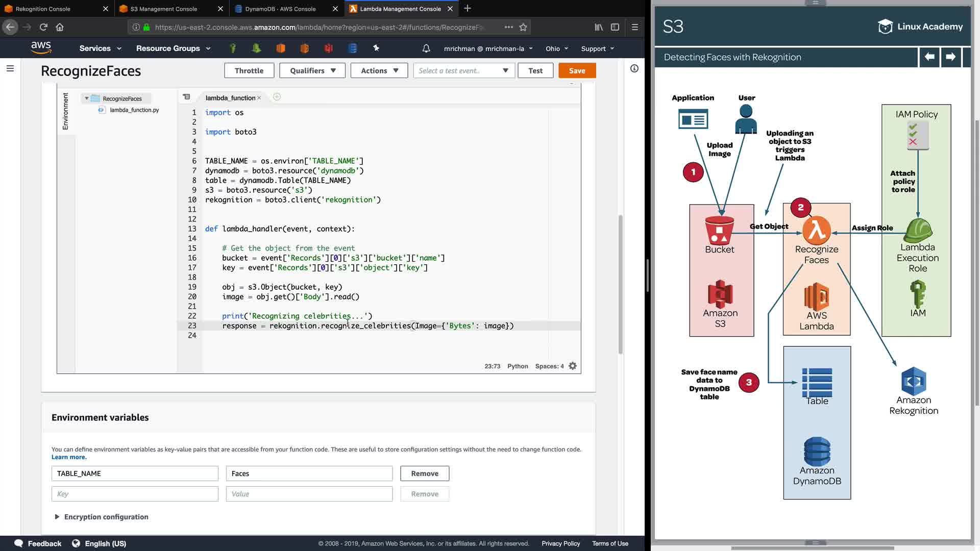Go to next slide arrow
Image resolution: width=980 pixels, height=551 pixels.
click(x=950, y=57)
